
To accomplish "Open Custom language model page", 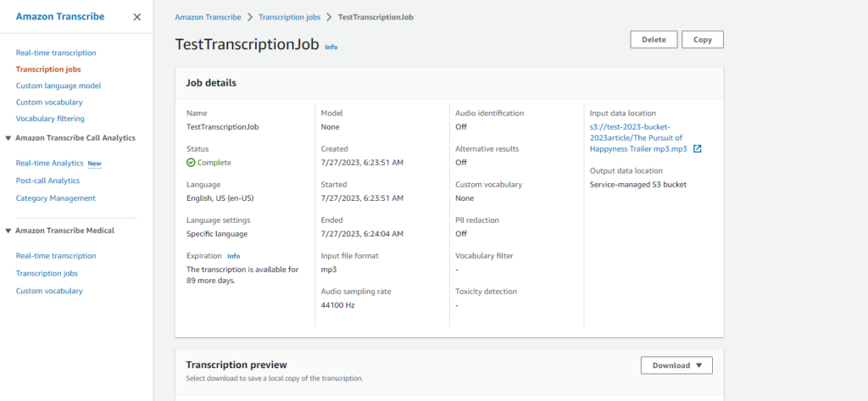I will point(58,86).
